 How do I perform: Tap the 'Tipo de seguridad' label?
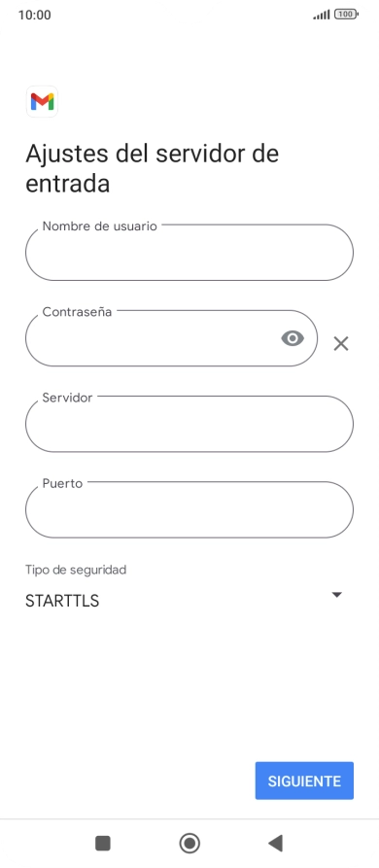[76, 569]
